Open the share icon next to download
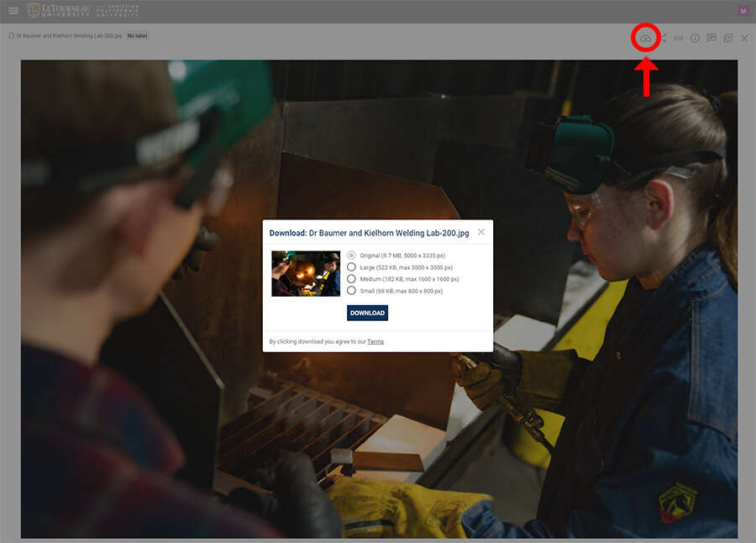This screenshot has width=756, height=543. [x=663, y=38]
